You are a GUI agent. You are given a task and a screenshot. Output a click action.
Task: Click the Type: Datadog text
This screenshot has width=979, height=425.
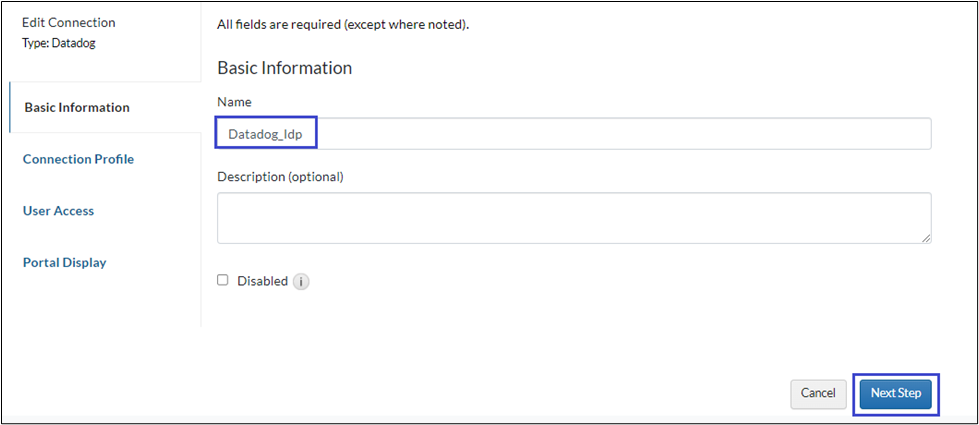point(58,44)
